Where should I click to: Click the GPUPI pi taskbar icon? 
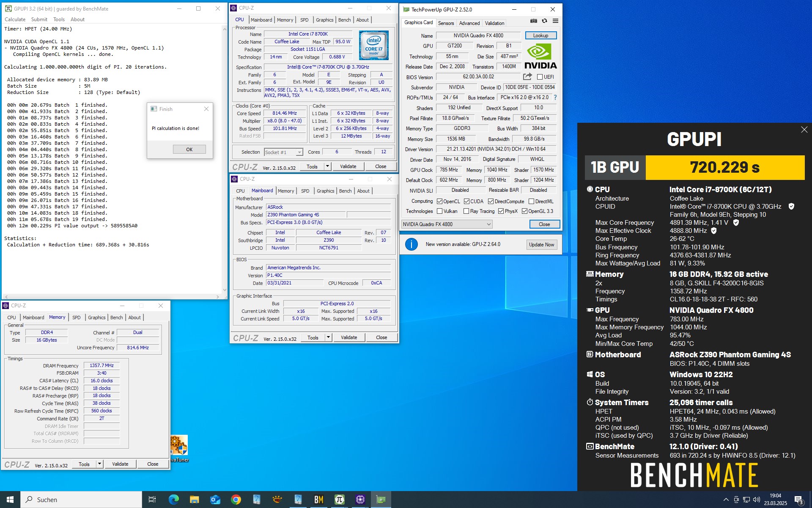pos(340,500)
